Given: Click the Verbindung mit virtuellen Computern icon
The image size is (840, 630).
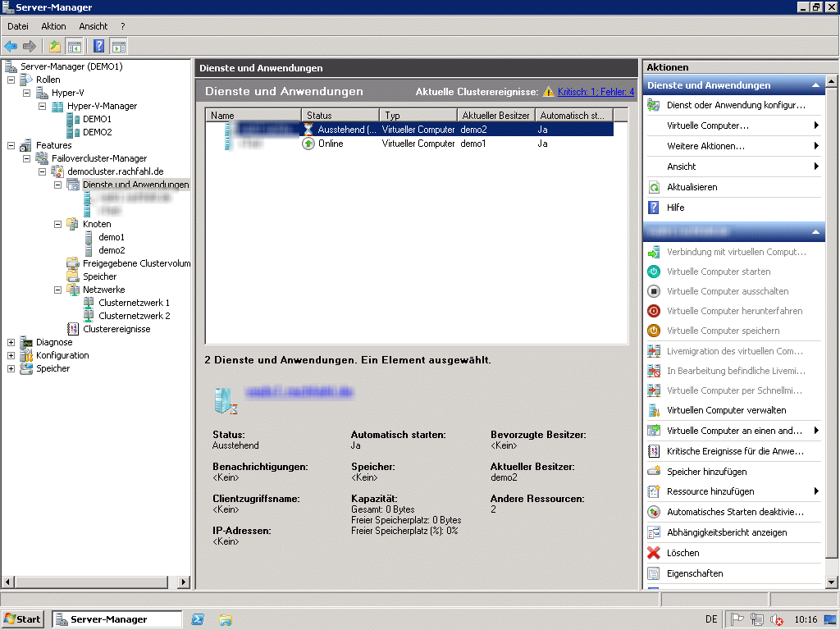Looking at the screenshot, I should tap(654, 253).
